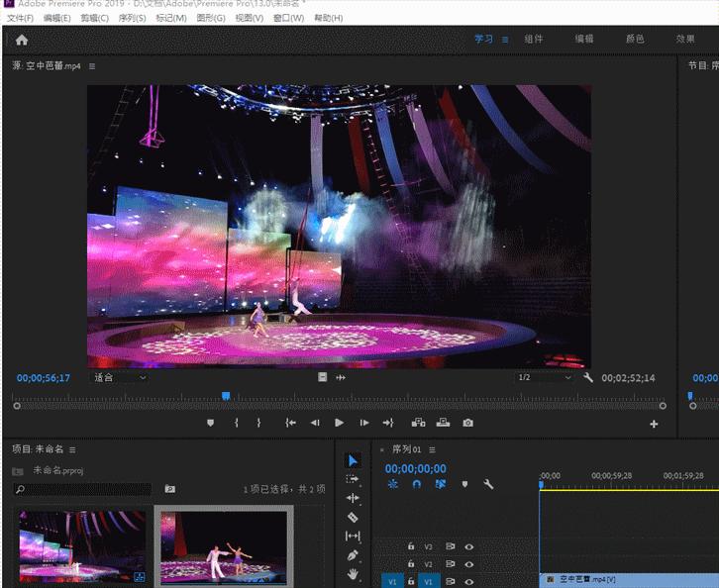This screenshot has width=719, height=588.
Task: Click Drag Audio Only waveform icon
Action: [341, 377]
